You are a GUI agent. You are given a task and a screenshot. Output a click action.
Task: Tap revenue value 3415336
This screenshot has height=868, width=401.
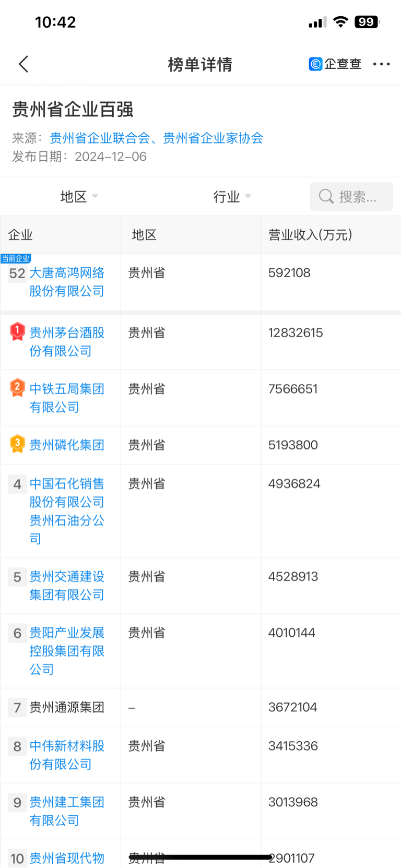(x=293, y=746)
